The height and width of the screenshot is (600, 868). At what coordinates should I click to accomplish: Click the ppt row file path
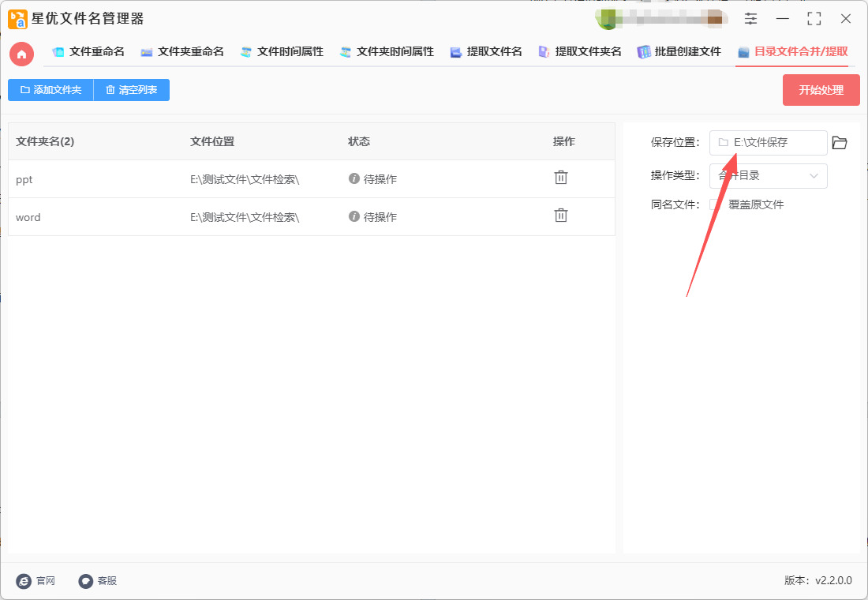coord(245,179)
